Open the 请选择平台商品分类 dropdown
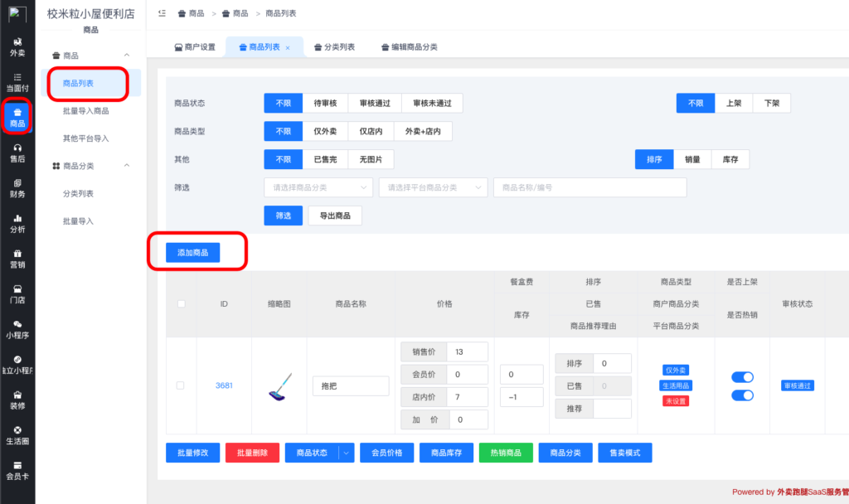This screenshot has height=504, width=849. click(431, 187)
